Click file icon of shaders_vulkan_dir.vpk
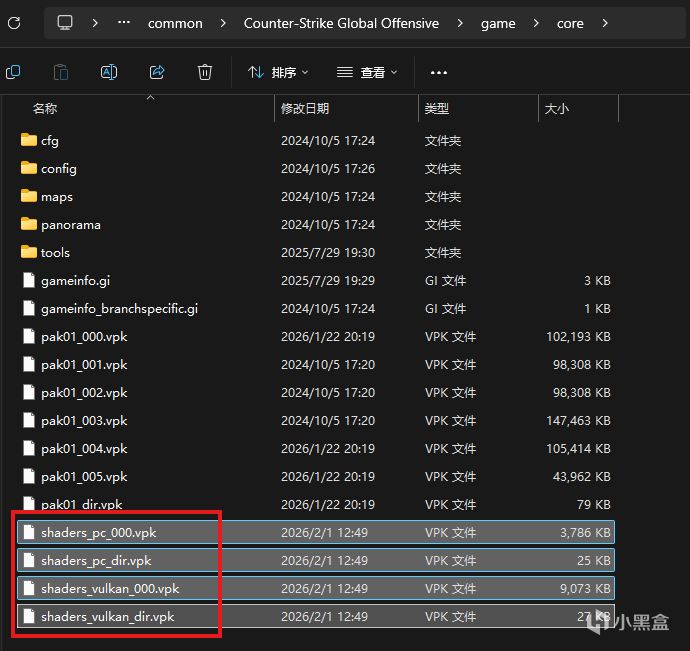690x651 pixels. 29,616
